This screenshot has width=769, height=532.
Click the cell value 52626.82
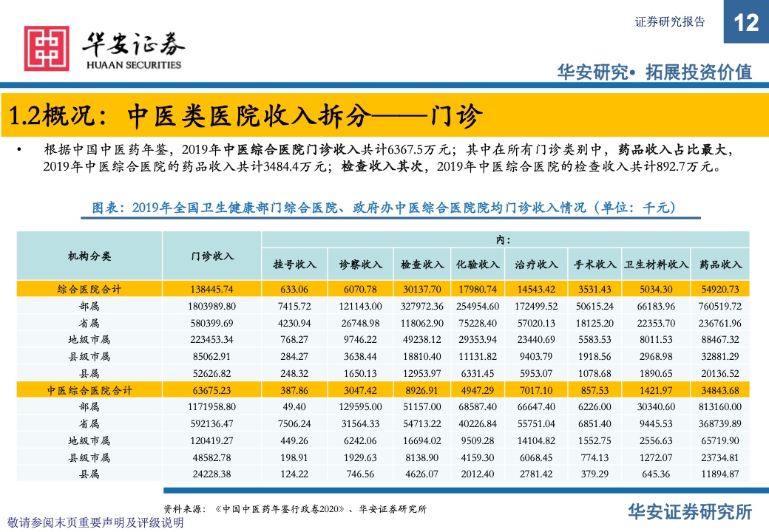(x=212, y=373)
